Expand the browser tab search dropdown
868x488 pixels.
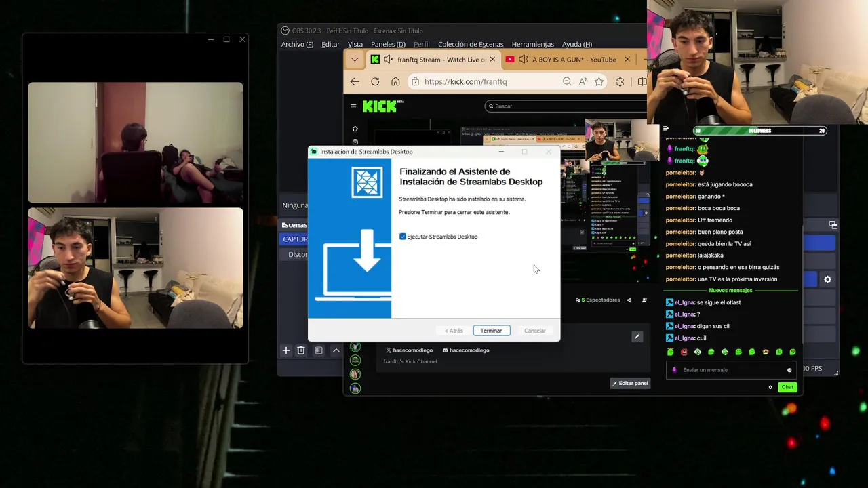point(354,60)
